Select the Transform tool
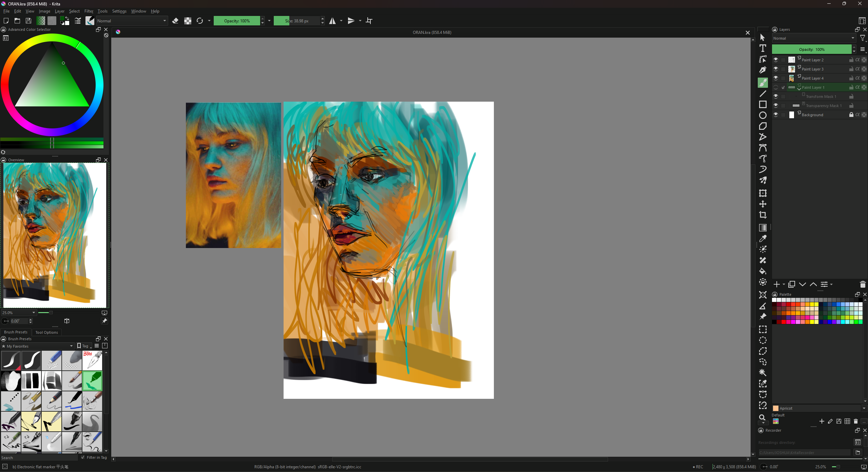Screen dimensions: 868x472 pos(763,193)
